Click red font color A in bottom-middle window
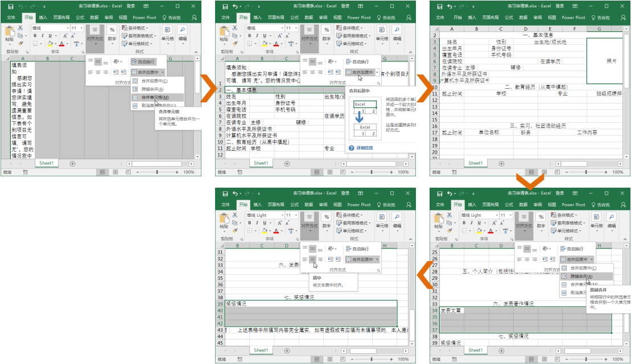This screenshot has width=631, height=364. (276, 231)
